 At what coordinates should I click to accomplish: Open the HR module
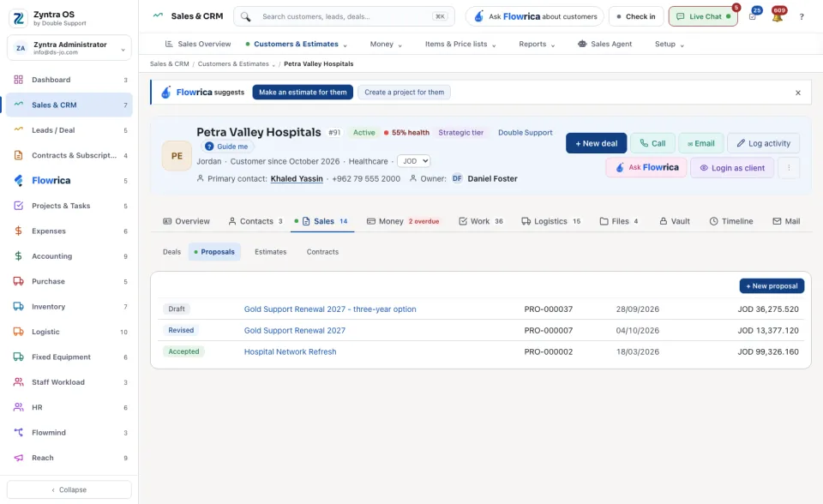tap(69, 407)
